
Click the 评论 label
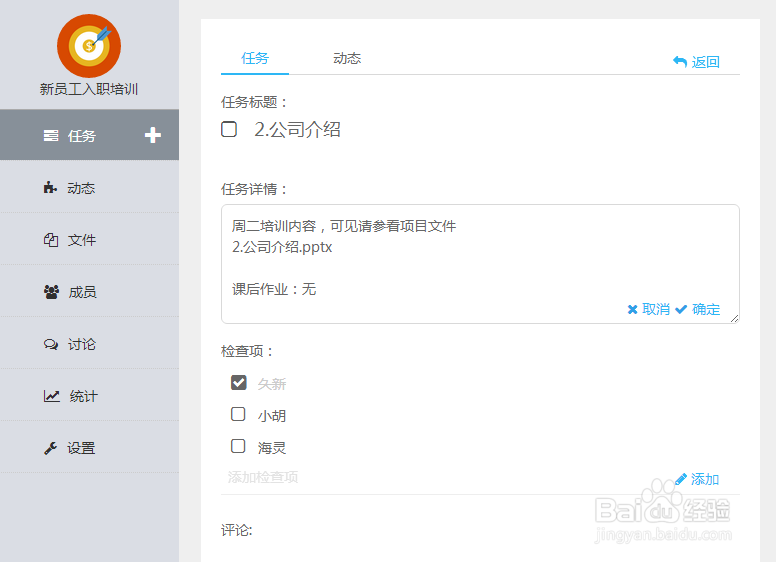point(237,530)
